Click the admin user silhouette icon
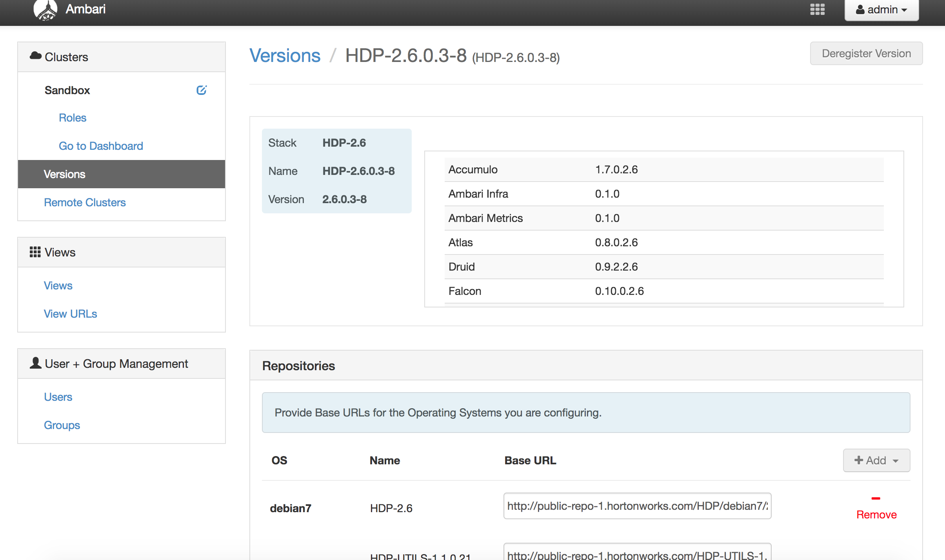The height and width of the screenshot is (560, 945). click(x=860, y=9)
